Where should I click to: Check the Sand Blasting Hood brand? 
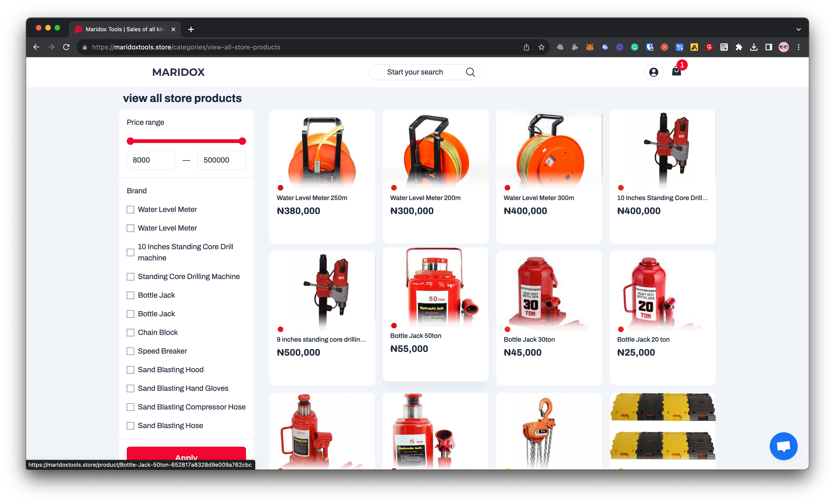[x=130, y=370]
